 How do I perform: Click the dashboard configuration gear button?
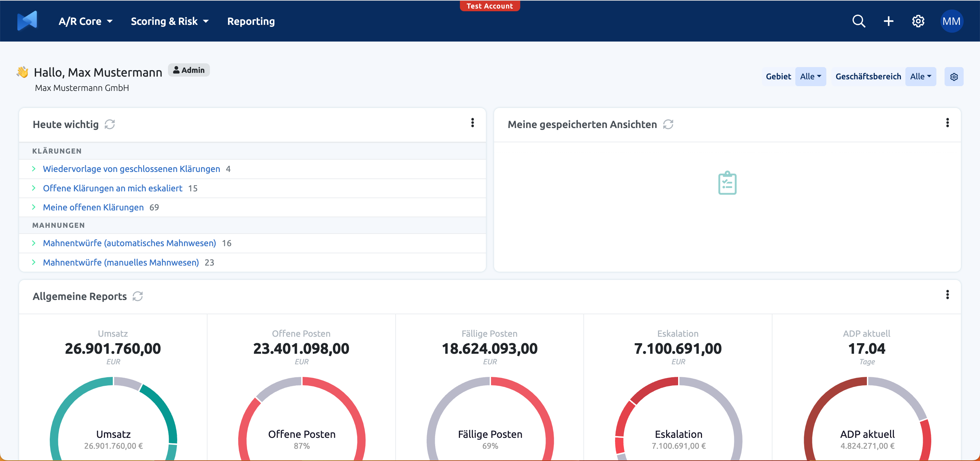(x=954, y=77)
